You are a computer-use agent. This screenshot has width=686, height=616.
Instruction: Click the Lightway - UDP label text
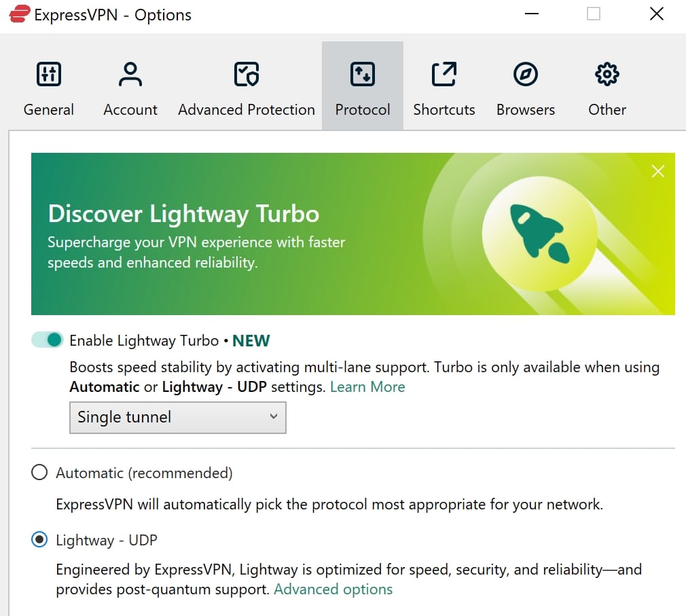(x=107, y=541)
